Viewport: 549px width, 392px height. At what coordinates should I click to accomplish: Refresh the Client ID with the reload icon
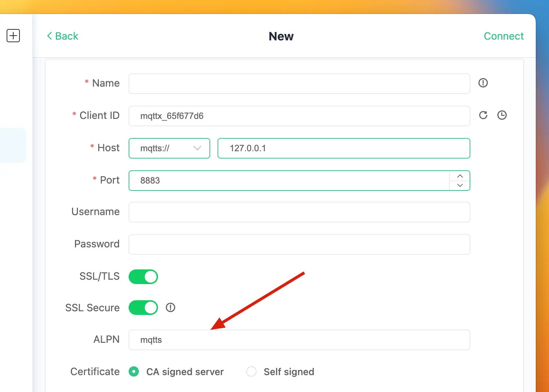tap(483, 115)
